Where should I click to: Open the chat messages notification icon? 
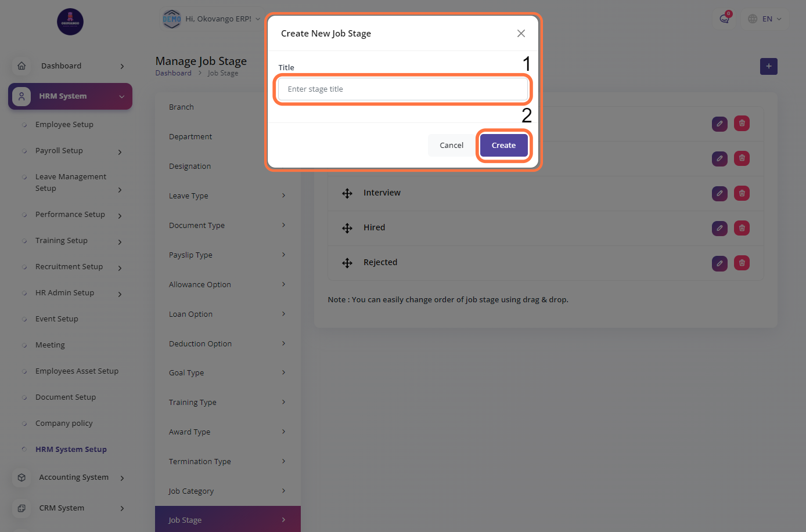pos(724,19)
